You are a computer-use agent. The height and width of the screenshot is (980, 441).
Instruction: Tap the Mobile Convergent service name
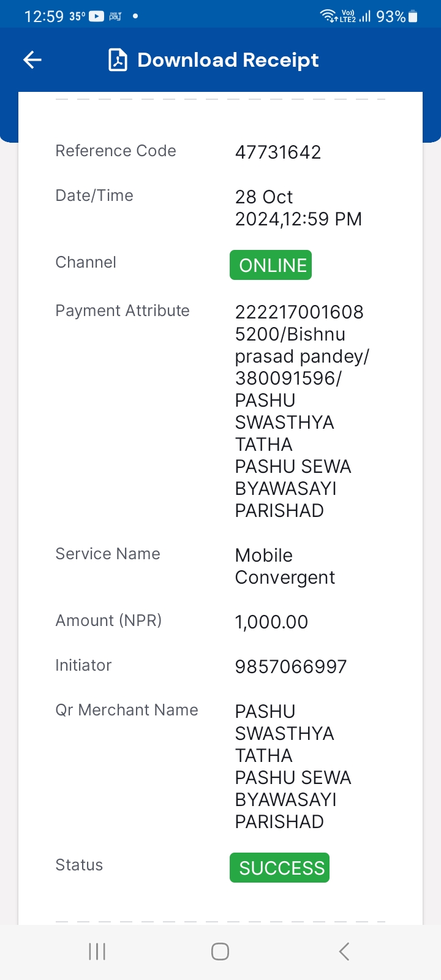click(285, 566)
